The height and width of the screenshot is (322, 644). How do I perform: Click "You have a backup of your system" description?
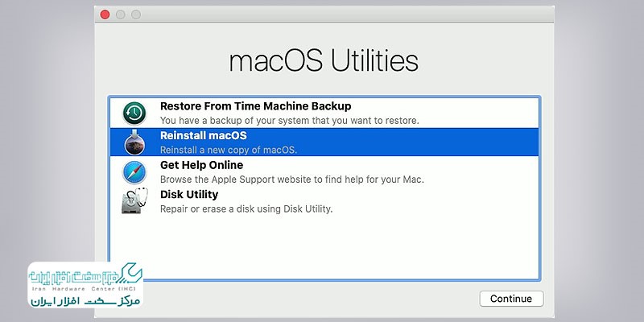(x=290, y=121)
